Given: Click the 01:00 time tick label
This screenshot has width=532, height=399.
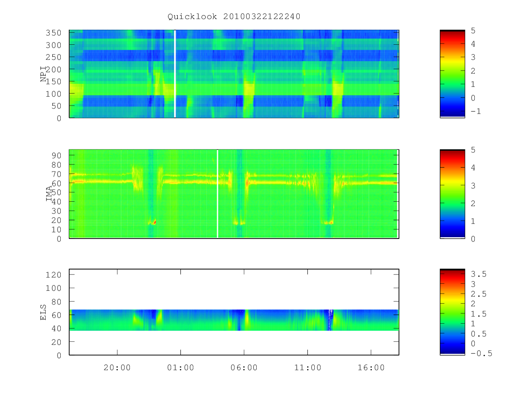Looking at the screenshot, I should pos(180,368).
